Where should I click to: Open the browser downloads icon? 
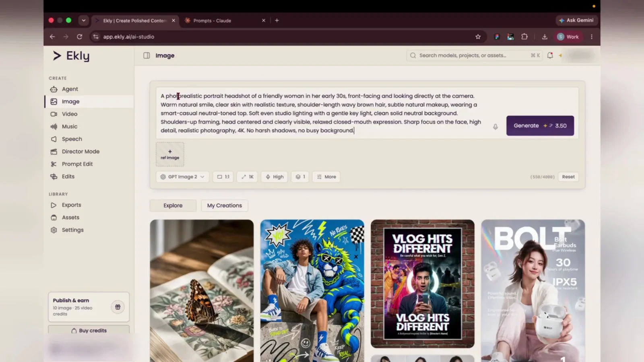click(x=545, y=37)
